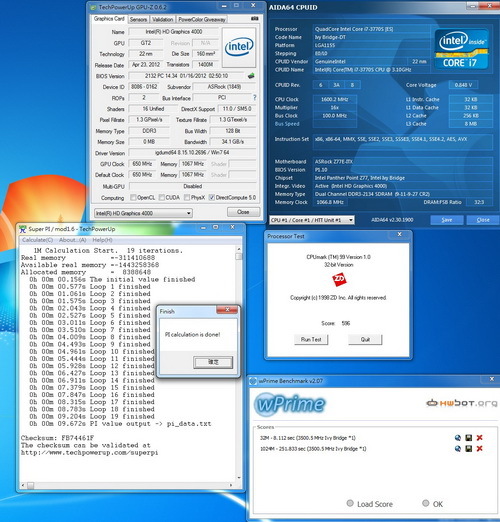Click the Device ID value '8086 - 0162'
500x522 pixels.
[x=144, y=87]
